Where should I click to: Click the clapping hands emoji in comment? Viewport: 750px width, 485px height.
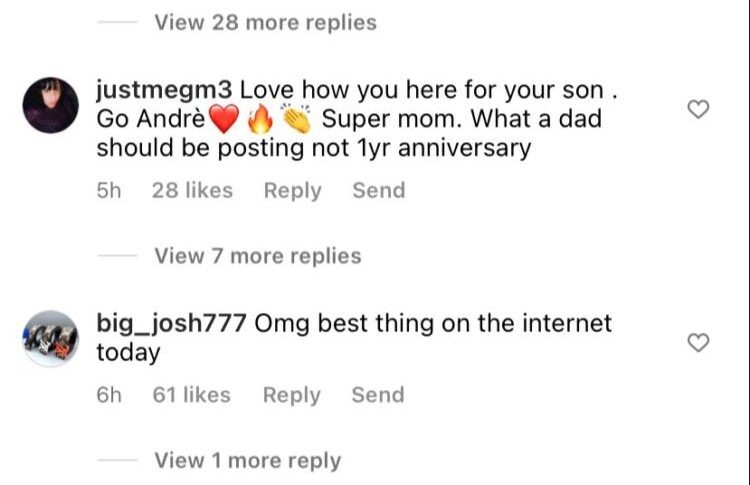(296, 121)
